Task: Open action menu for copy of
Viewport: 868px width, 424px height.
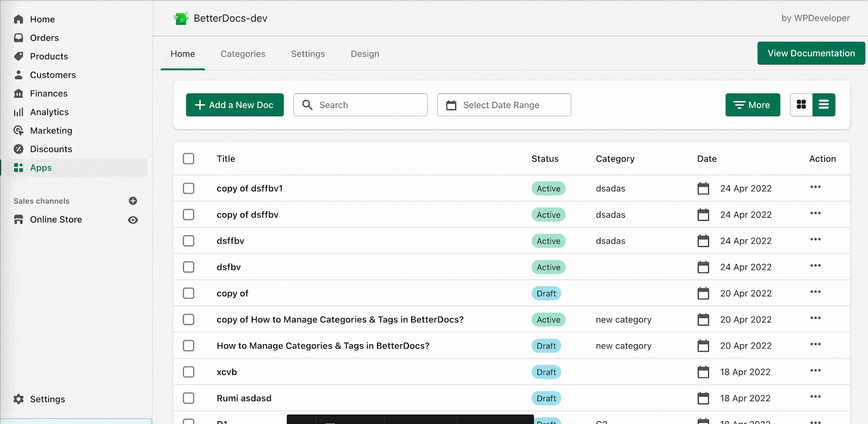Action: click(815, 292)
